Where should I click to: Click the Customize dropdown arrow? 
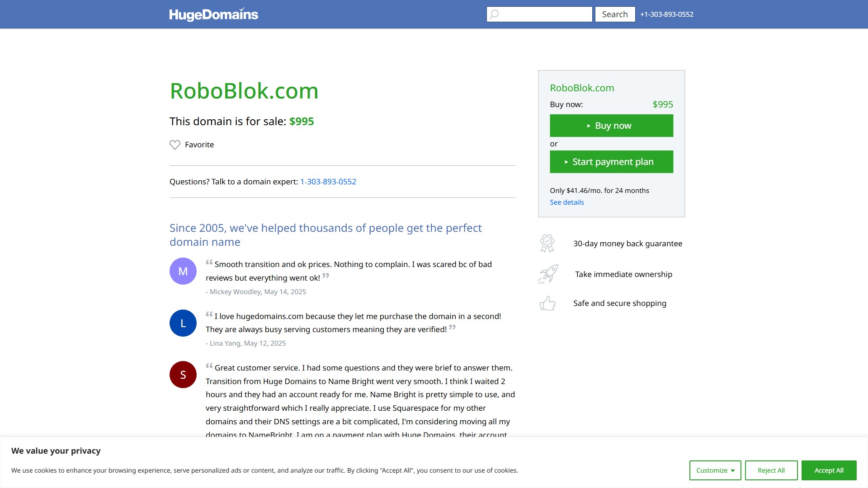click(x=733, y=470)
